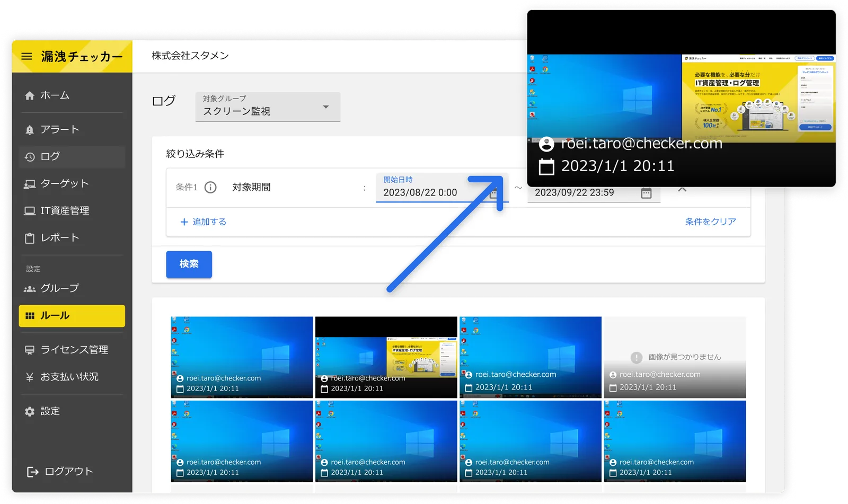Click the settings gear icon
The height and width of the screenshot is (504, 848).
pyautogui.click(x=30, y=411)
